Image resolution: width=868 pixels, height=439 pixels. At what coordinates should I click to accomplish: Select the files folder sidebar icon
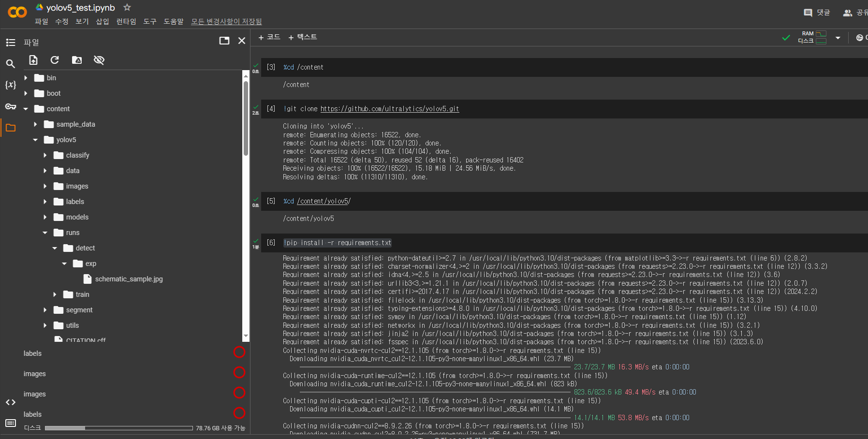click(x=11, y=128)
